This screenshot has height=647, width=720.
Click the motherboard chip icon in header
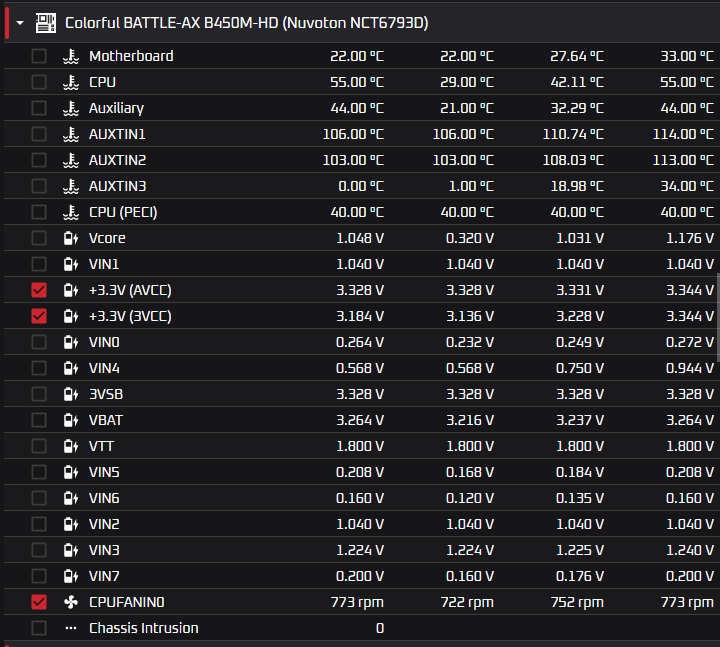45,22
